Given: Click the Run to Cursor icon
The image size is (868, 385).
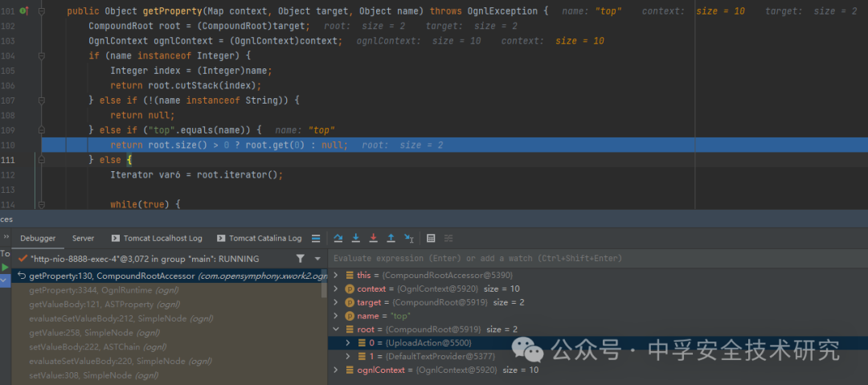Looking at the screenshot, I should pos(408,238).
